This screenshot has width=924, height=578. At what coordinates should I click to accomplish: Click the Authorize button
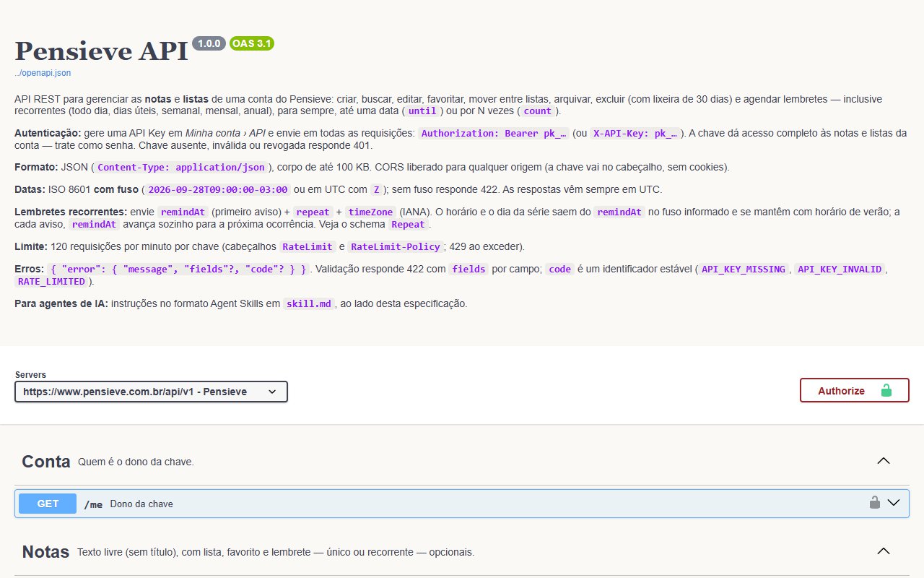tap(854, 390)
